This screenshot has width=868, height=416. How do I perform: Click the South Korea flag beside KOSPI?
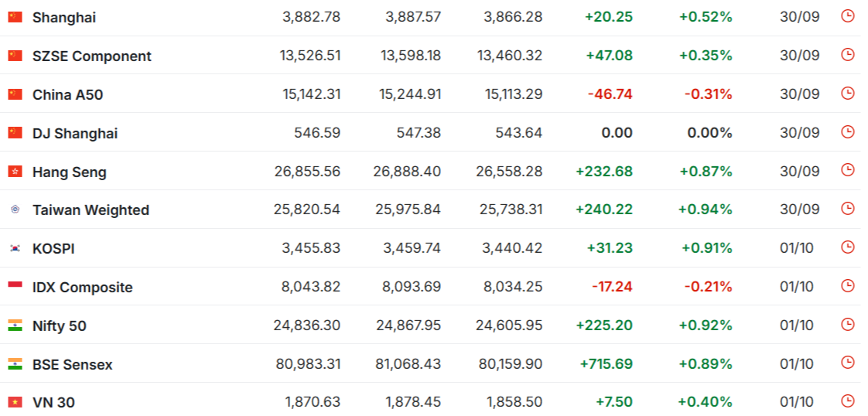coord(15,248)
